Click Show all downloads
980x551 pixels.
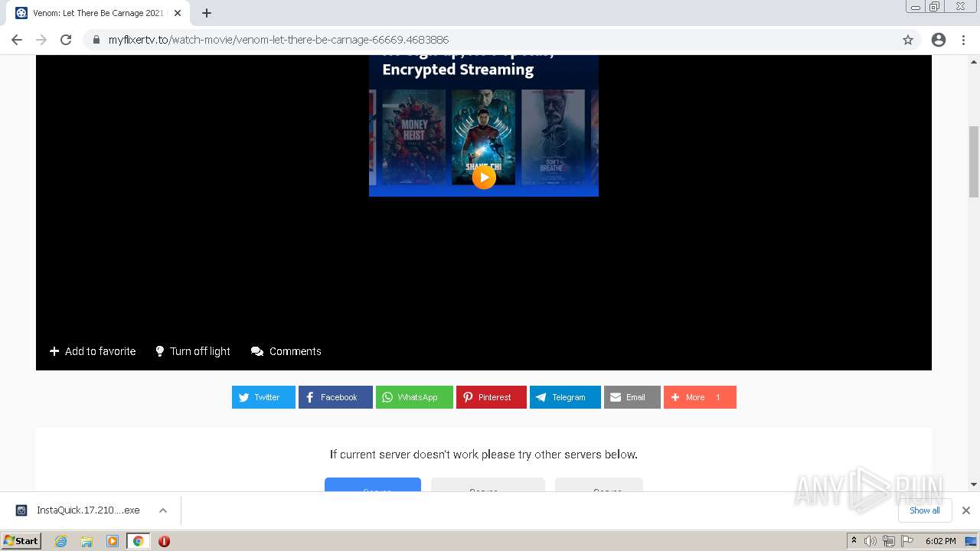tap(925, 510)
